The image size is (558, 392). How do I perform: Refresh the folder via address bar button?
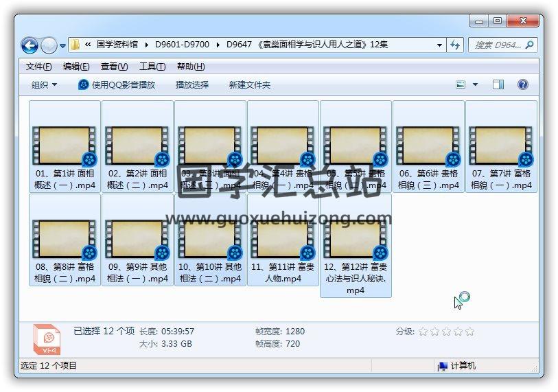pyautogui.click(x=455, y=45)
